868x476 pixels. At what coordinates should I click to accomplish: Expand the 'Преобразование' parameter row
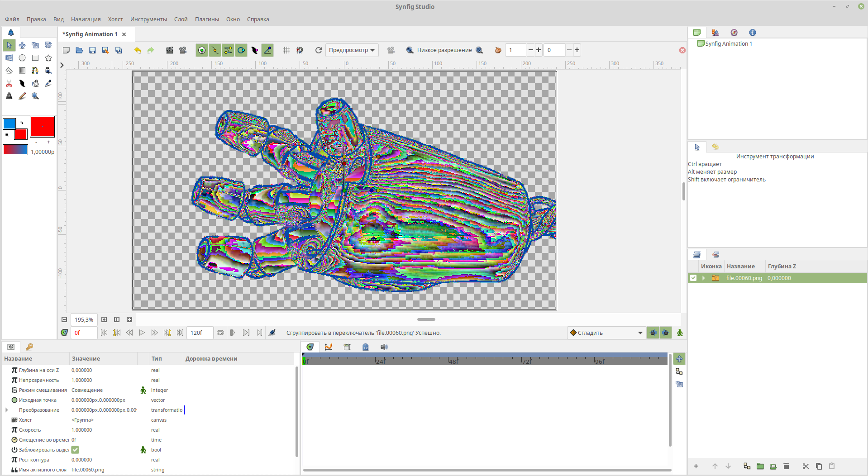tap(6, 410)
